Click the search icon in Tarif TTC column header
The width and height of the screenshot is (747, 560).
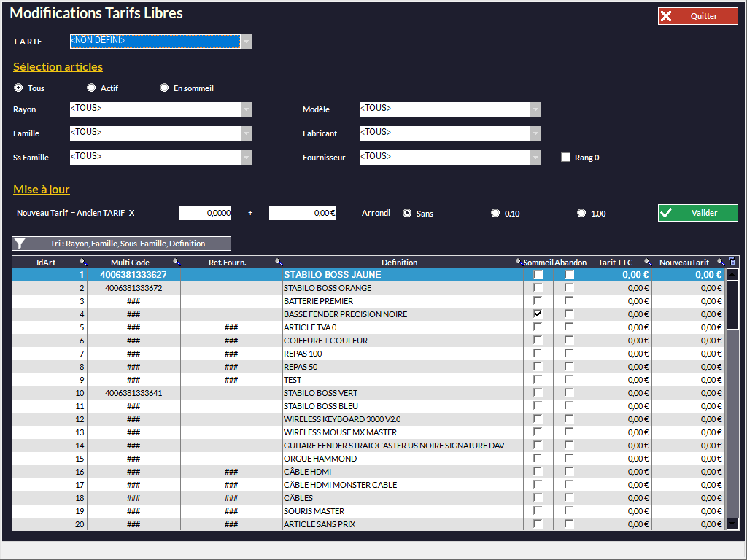point(647,262)
